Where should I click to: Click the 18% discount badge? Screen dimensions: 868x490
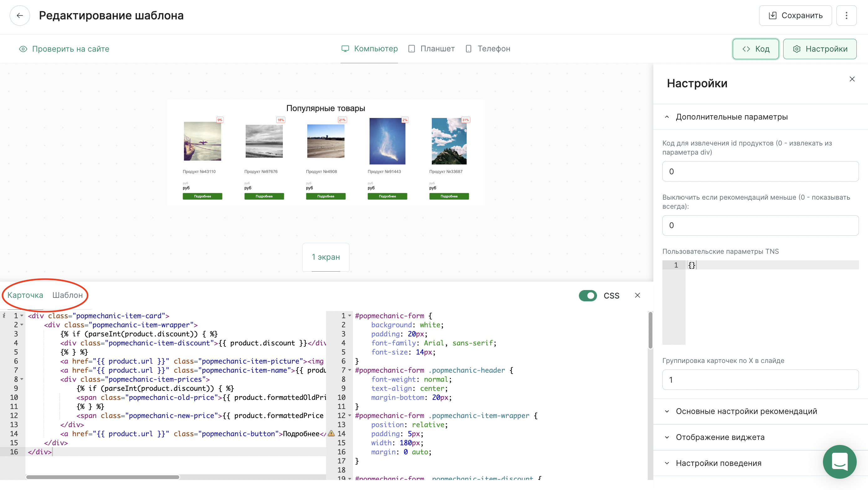pos(281,120)
